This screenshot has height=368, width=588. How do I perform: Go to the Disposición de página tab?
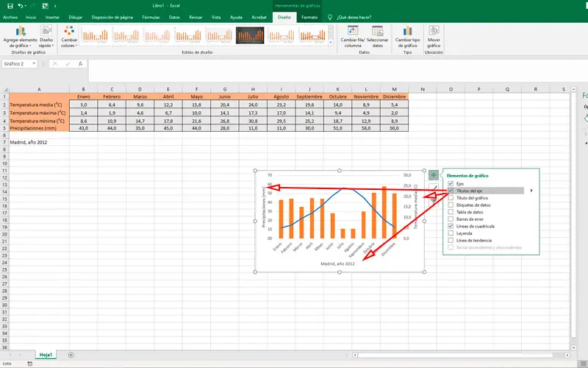tap(112, 17)
